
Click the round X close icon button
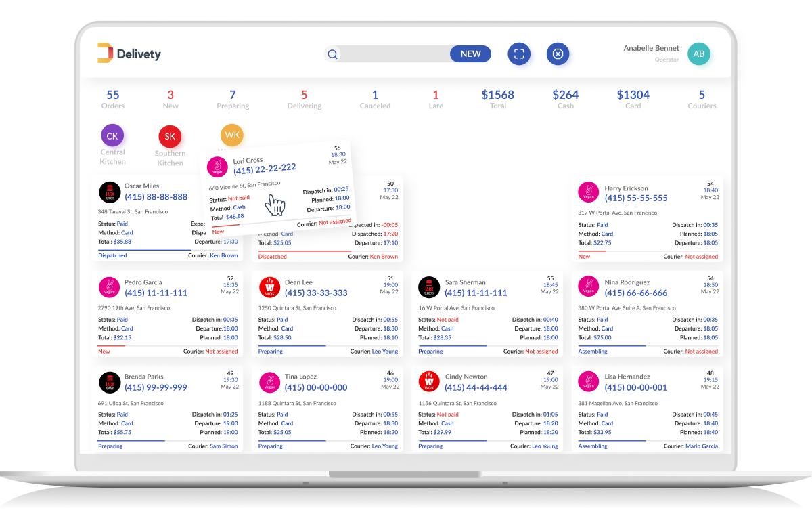point(558,54)
